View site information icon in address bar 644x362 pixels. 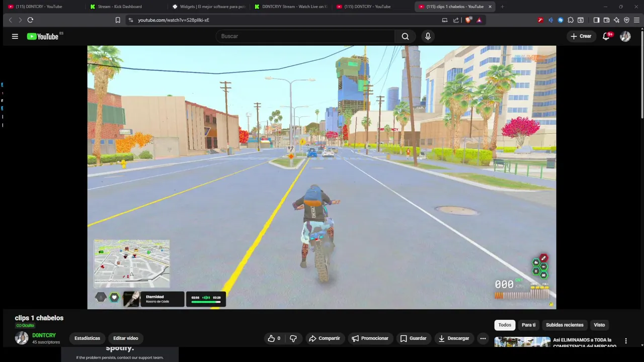(131, 20)
